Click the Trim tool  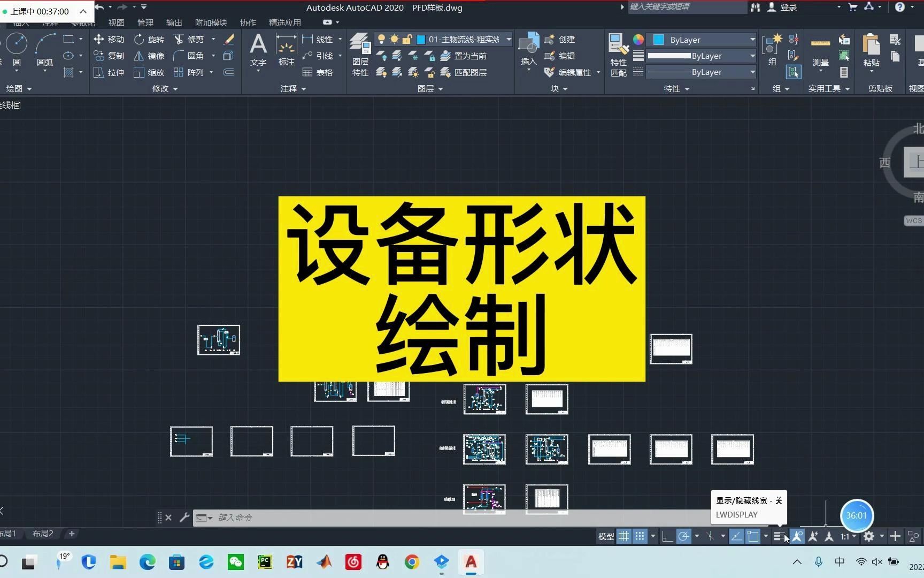(x=189, y=39)
